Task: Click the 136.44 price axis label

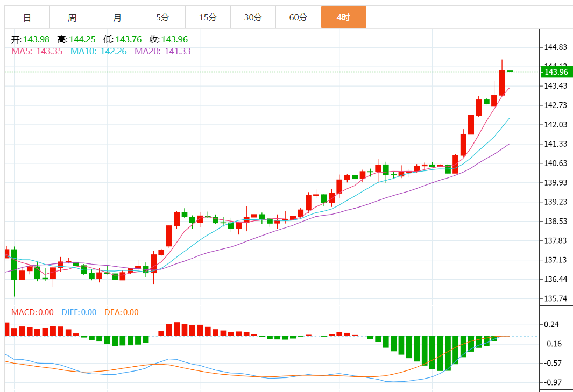Action: point(555,279)
